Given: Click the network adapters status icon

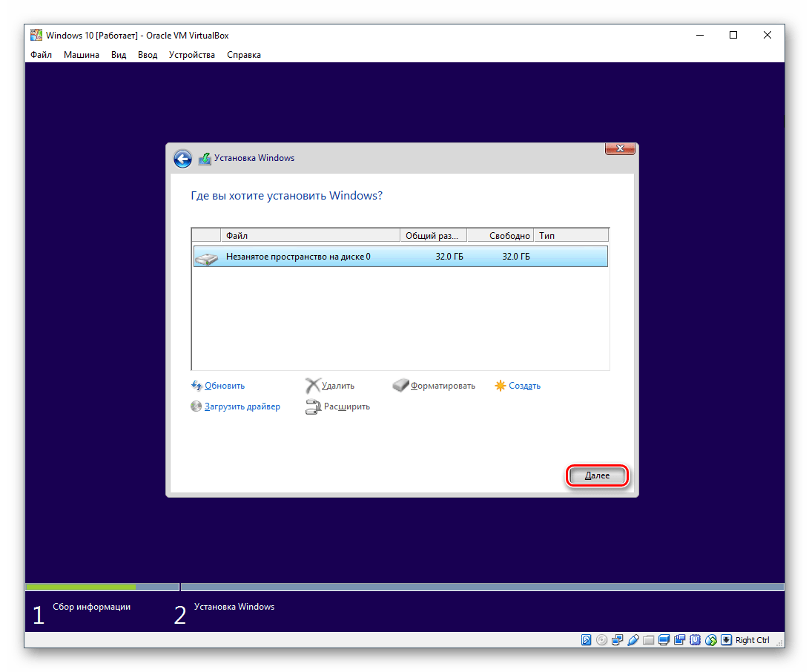Looking at the screenshot, I should click(617, 640).
